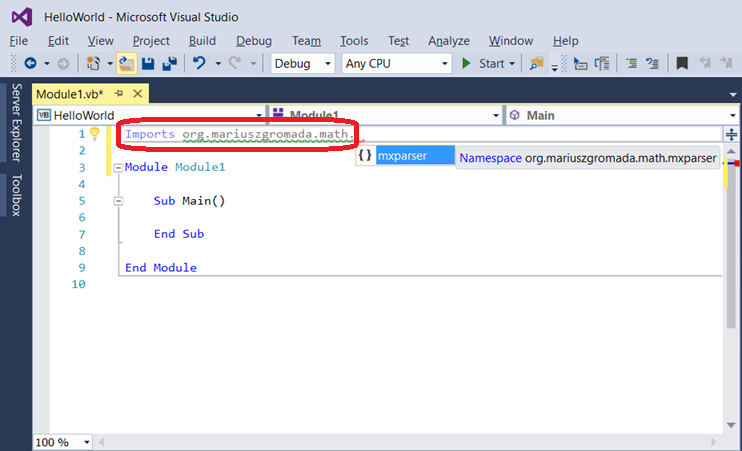Open the New Project dropdown arrow
This screenshot has height=451, width=742.
110,63
